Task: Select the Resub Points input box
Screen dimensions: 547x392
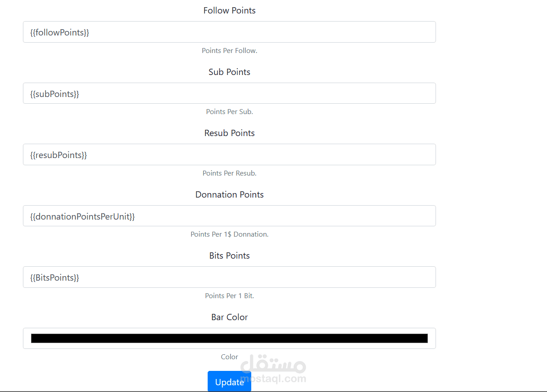Action: click(229, 154)
